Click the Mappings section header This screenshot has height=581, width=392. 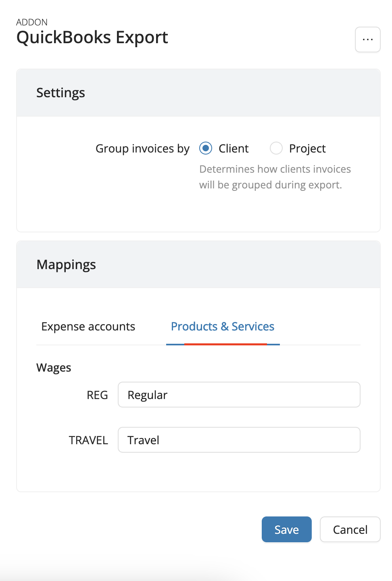coord(66,265)
